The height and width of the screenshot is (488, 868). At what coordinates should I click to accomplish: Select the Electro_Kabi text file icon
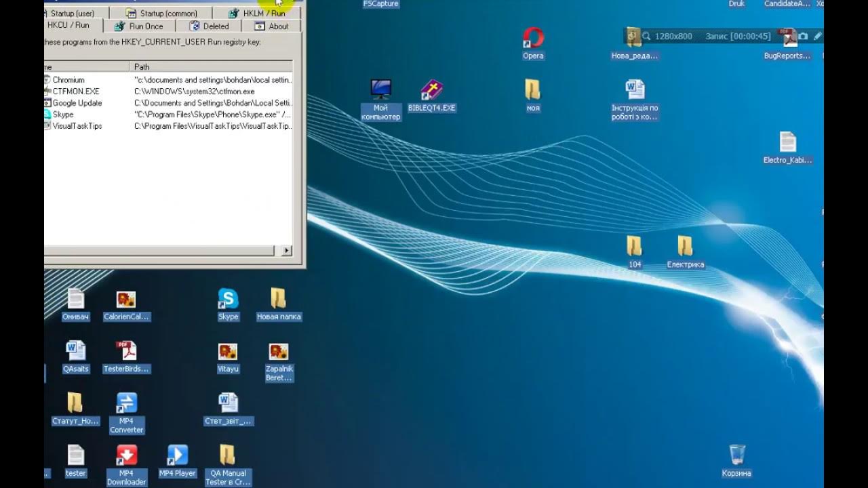click(787, 148)
